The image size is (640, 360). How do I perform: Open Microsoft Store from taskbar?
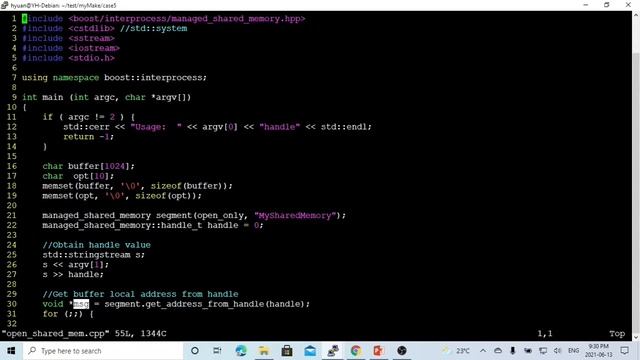(287, 351)
